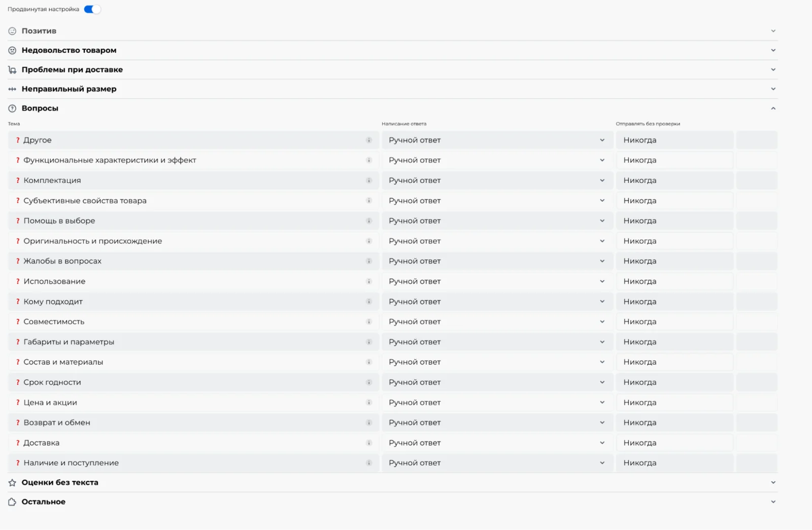Image resolution: width=812 pixels, height=530 pixels.
Task: Click the info icon in the Доставка row
Action: tap(369, 443)
